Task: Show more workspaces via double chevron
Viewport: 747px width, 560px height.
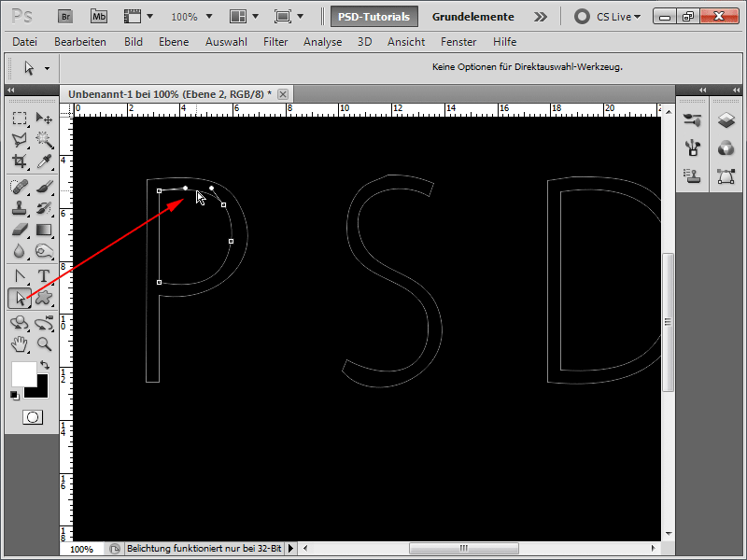Action: point(541,17)
